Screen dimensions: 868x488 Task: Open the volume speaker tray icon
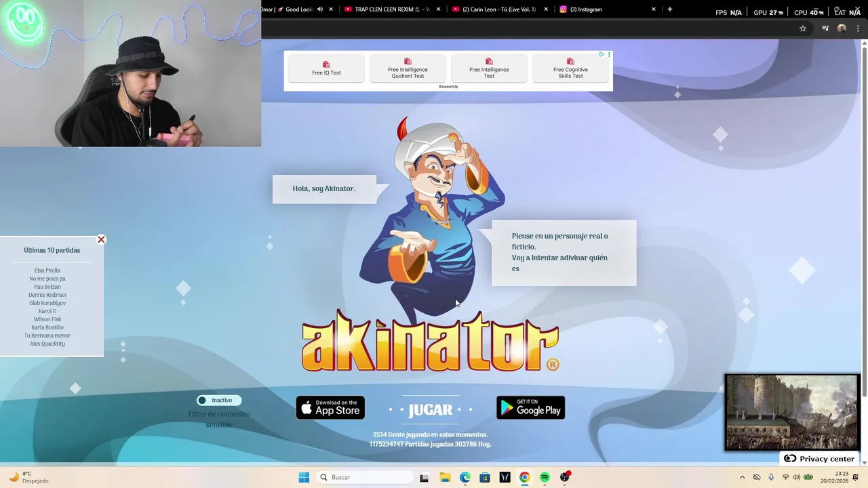(796, 477)
